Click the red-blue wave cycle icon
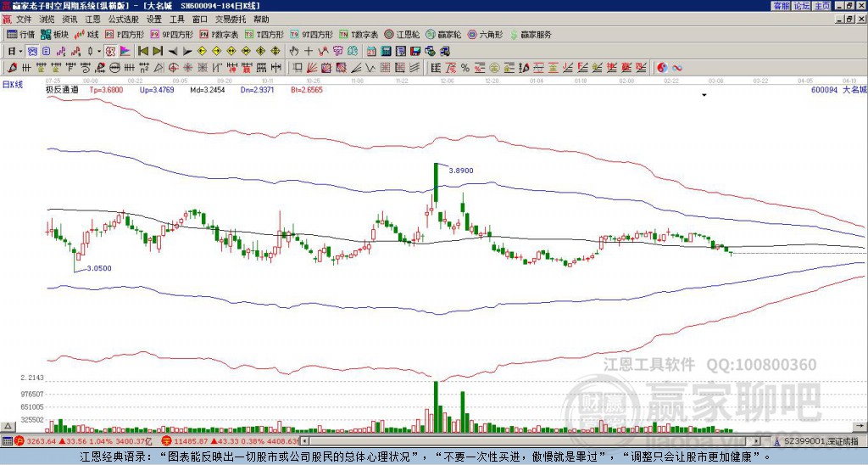 (x=676, y=68)
